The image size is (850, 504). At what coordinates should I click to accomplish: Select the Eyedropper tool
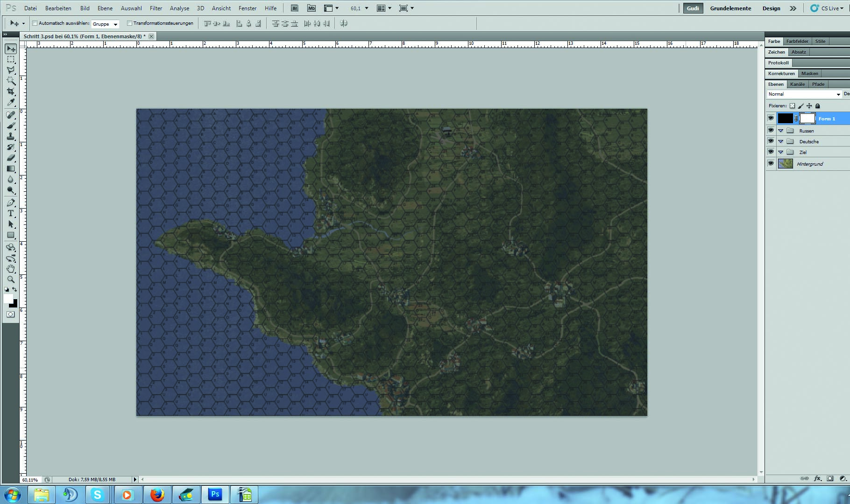point(11,103)
